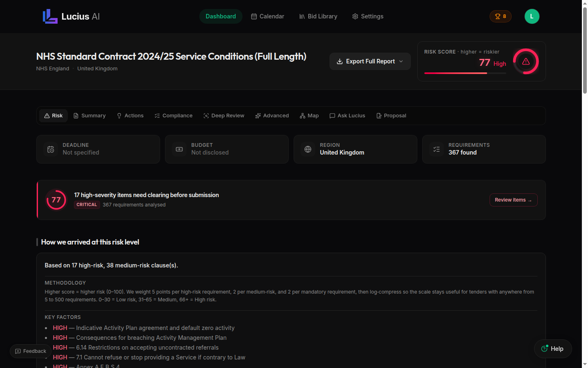The height and width of the screenshot is (368, 588).
Task: Switch to the Proposal tab
Action: click(x=391, y=116)
